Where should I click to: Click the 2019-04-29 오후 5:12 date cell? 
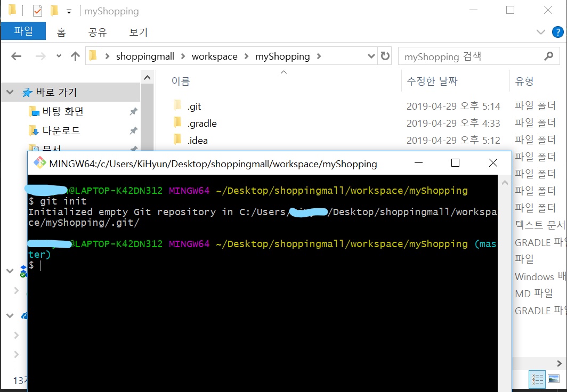click(x=453, y=140)
